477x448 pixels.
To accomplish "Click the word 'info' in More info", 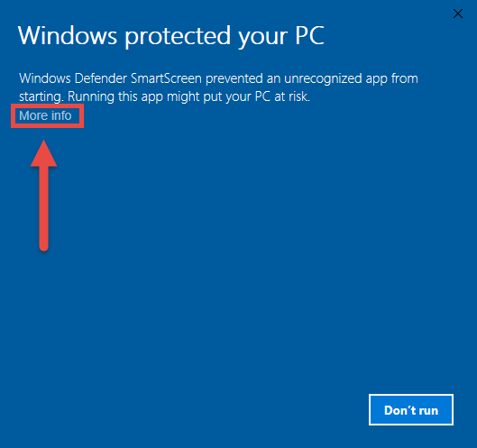I will click(x=61, y=115).
